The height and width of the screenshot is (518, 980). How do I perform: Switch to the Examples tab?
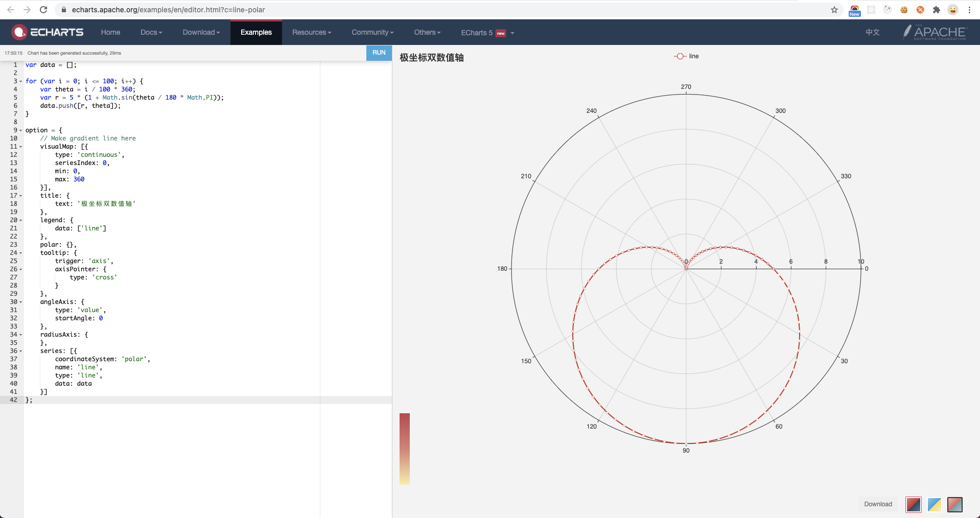[255, 32]
